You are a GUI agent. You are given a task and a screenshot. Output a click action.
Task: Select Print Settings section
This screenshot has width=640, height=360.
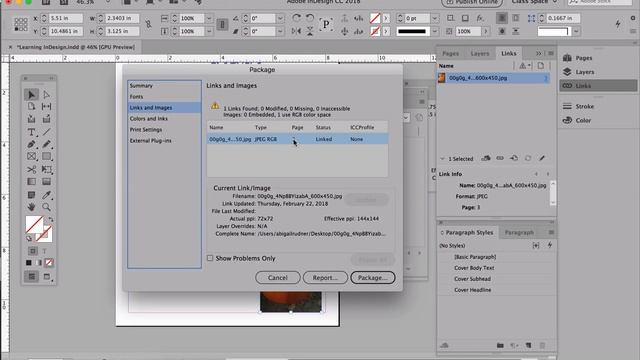[x=146, y=129]
